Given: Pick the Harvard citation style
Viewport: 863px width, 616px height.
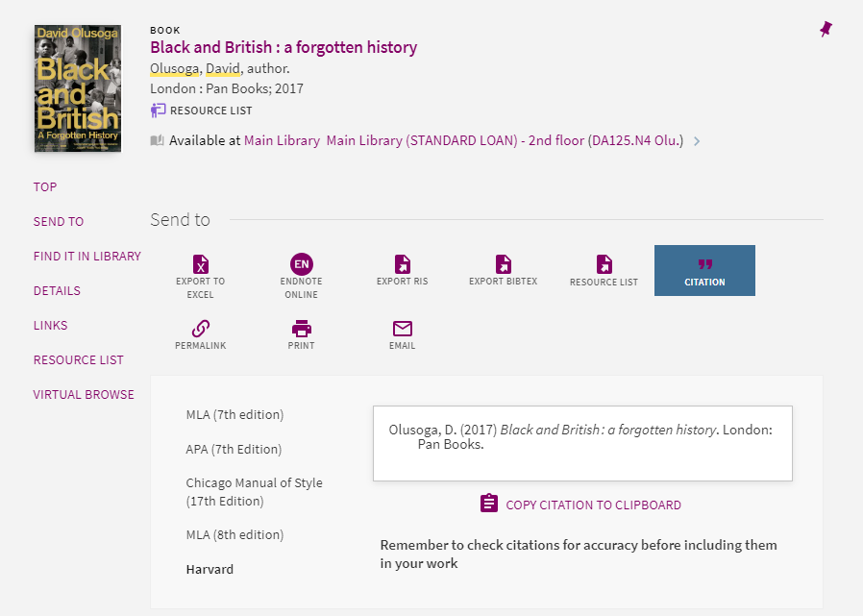Looking at the screenshot, I should [210, 569].
